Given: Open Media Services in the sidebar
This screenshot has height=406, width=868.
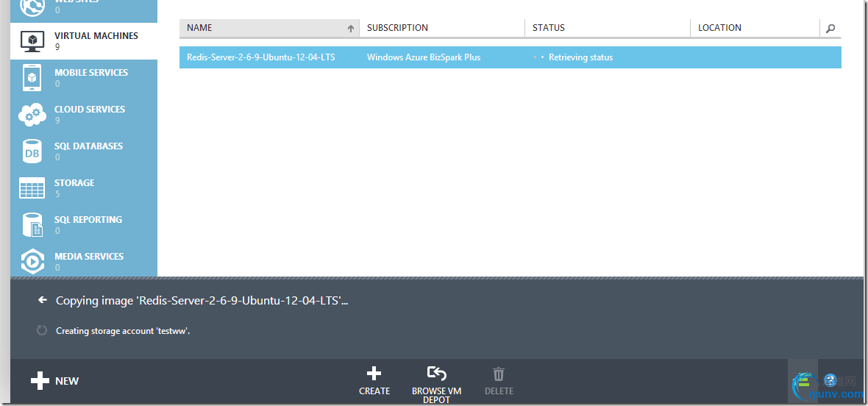Looking at the screenshot, I should click(84, 262).
